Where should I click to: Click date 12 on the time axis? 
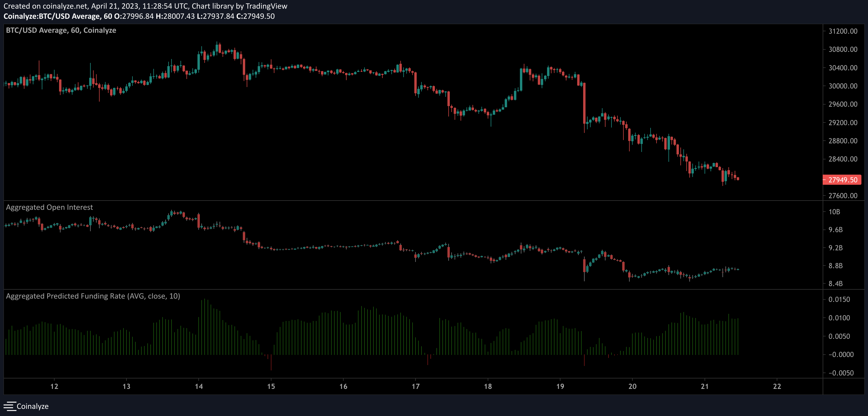(x=54, y=386)
